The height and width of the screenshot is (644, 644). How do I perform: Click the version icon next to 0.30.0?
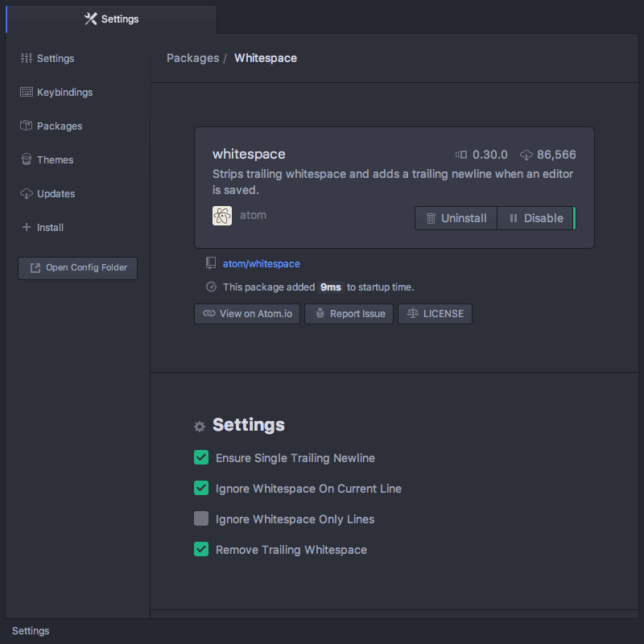coord(461,155)
